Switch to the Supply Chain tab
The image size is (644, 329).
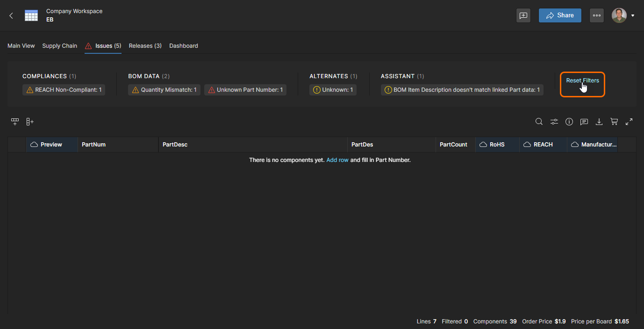[x=59, y=46]
